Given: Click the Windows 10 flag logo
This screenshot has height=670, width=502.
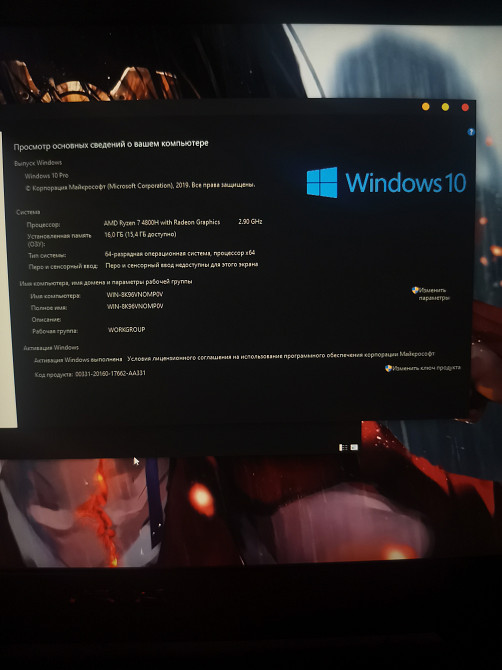Looking at the screenshot, I should click(322, 182).
